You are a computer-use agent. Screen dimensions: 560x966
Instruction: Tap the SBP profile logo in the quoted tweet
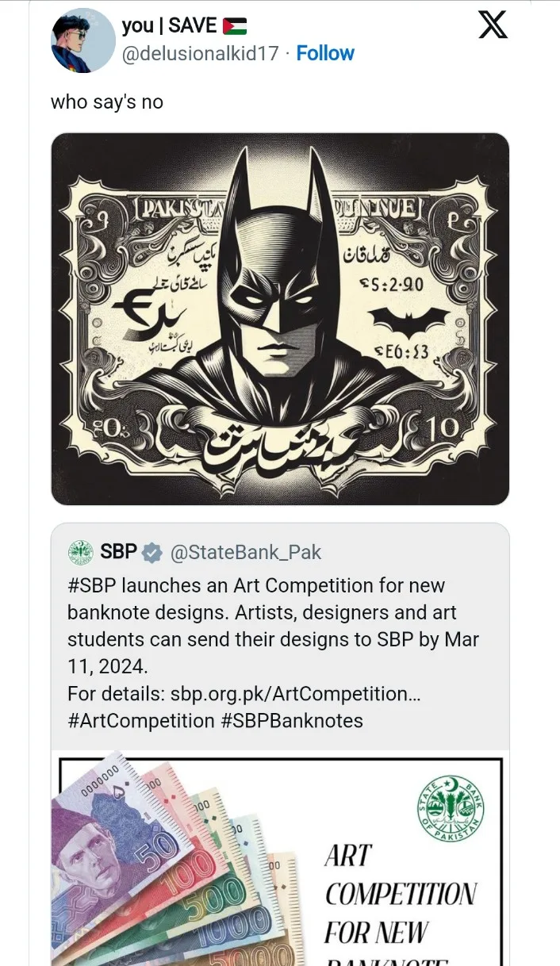81,551
